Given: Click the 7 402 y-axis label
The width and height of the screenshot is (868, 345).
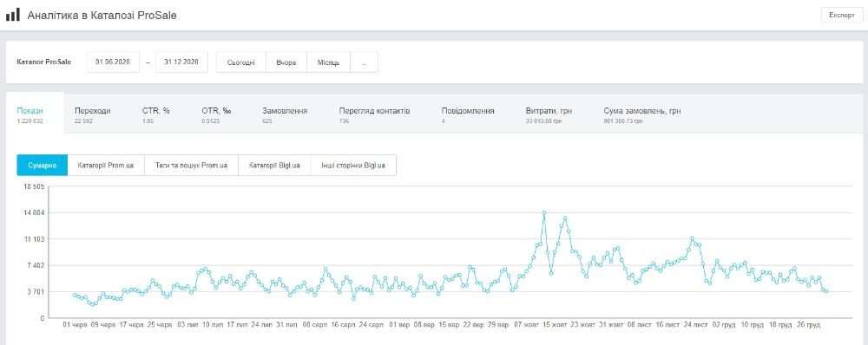Looking at the screenshot, I should [36, 265].
